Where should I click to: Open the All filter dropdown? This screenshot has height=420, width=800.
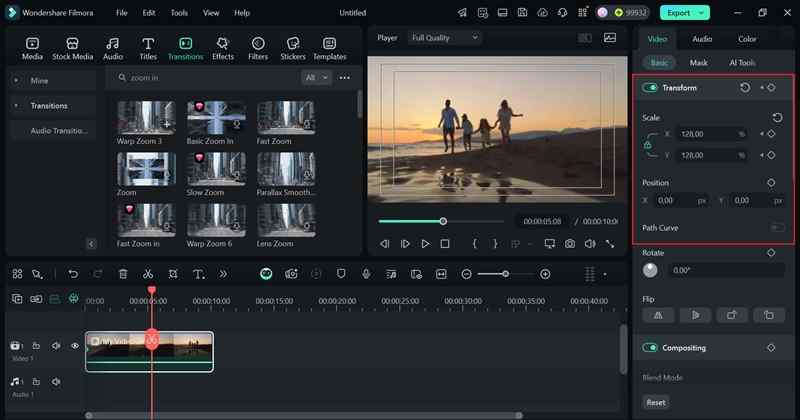pyautogui.click(x=316, y=78)
